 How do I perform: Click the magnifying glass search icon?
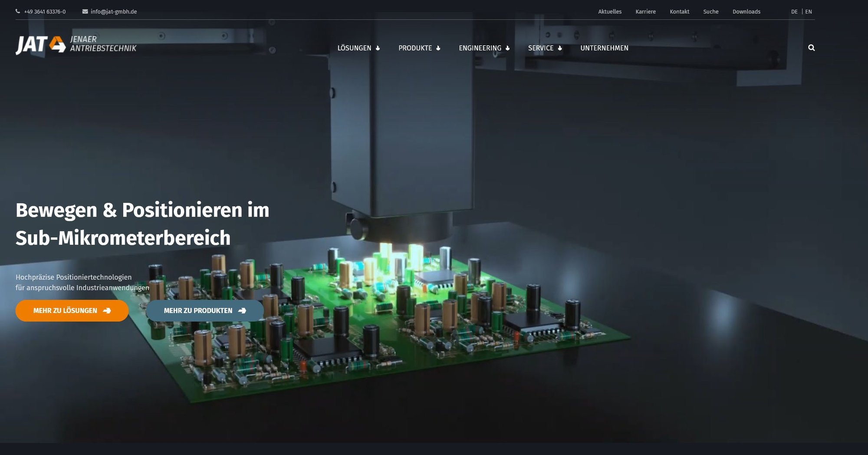point(811,48)
